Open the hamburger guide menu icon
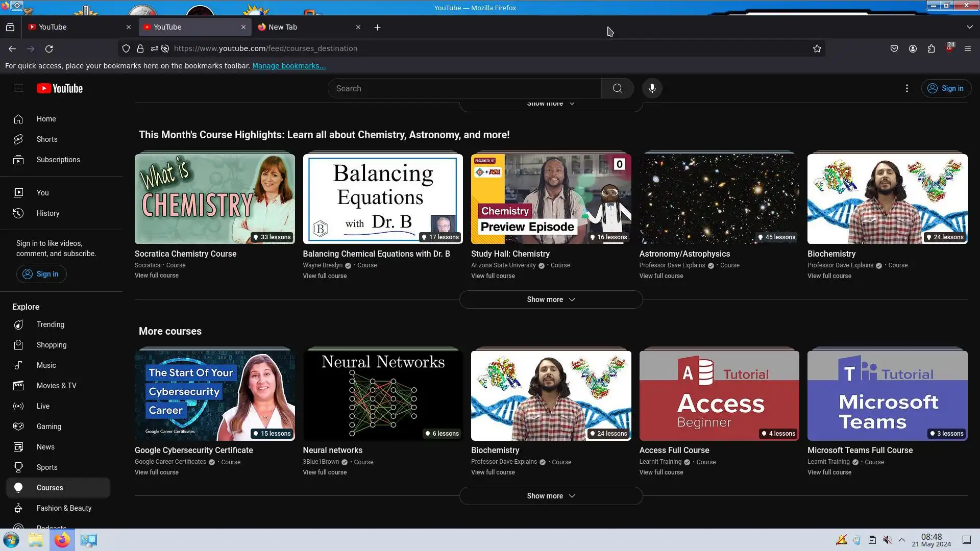980x551 pixels. pyautogui.click(x=18, y=88)
